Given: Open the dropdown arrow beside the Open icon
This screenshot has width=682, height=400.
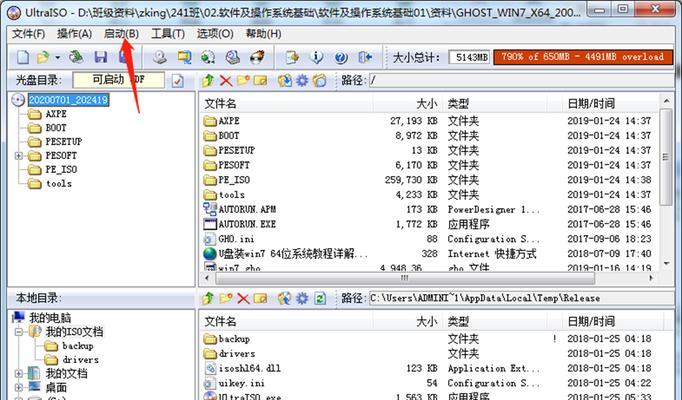Looking at the screenshot, I should click(57, 57).
